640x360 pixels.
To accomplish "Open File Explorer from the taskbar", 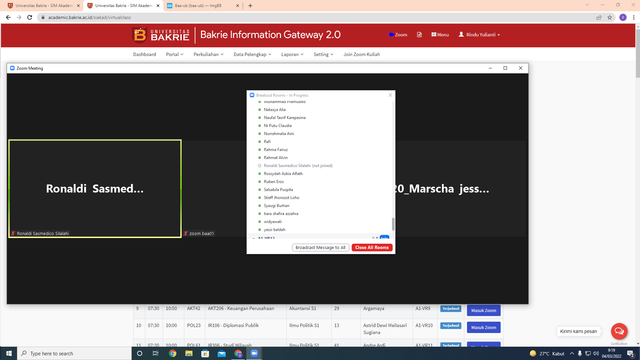I will [189, 353].
